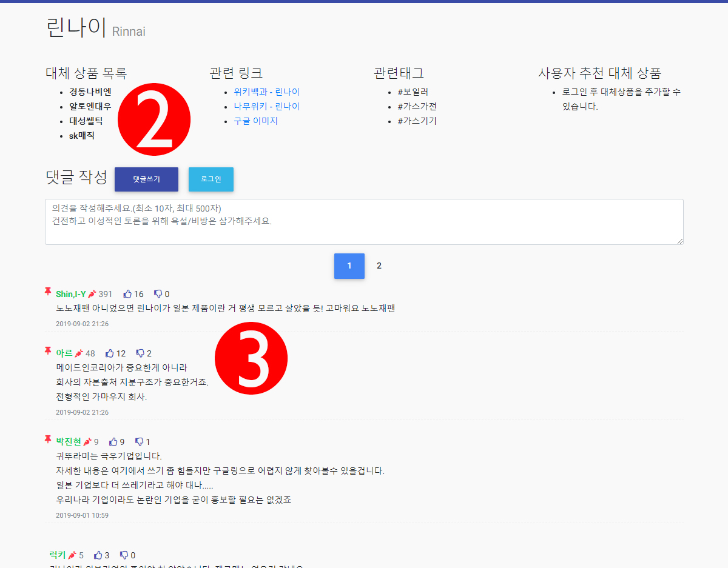Image resolution: width=728 pixels, height=568 pixels.
Task: Click the carrot icon next to 럭키
Action: pos(72,555)
